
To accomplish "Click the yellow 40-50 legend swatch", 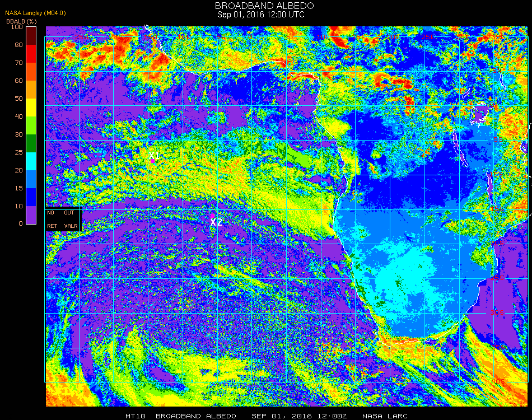I will pos(31,108).
